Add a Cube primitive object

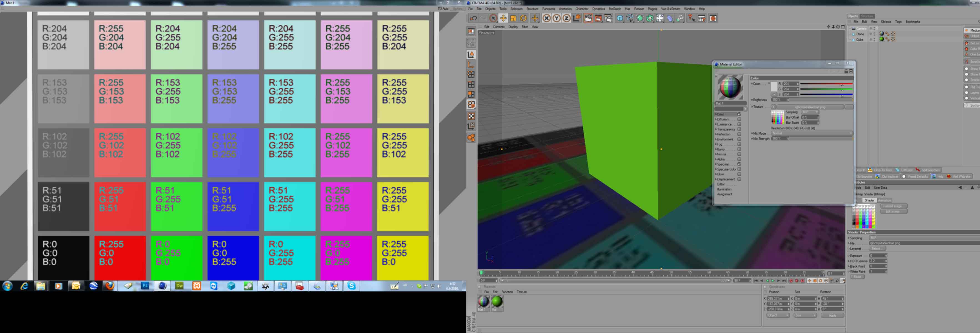coord(620,18)
